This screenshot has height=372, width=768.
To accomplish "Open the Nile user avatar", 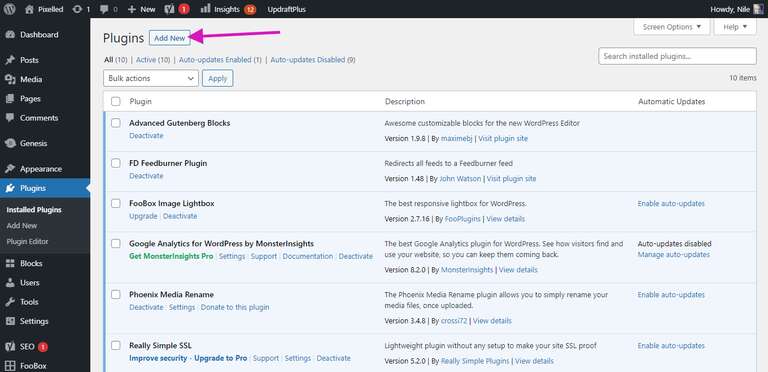I will pyautogui.click(x=758, y=9).
